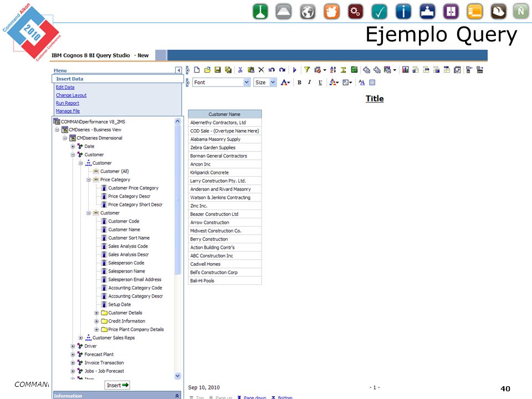The height and width of the screenshot is (399, 532).
Task: Click the Bali-Hi Pools cell
Action: click(224, 281)
